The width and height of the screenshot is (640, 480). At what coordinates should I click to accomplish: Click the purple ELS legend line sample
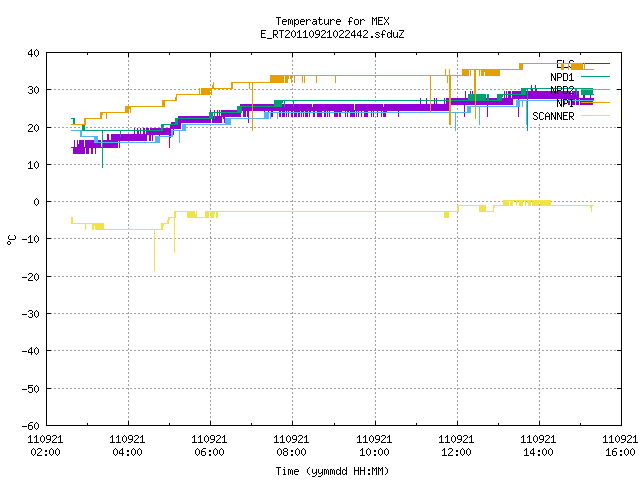coord(596,63)
